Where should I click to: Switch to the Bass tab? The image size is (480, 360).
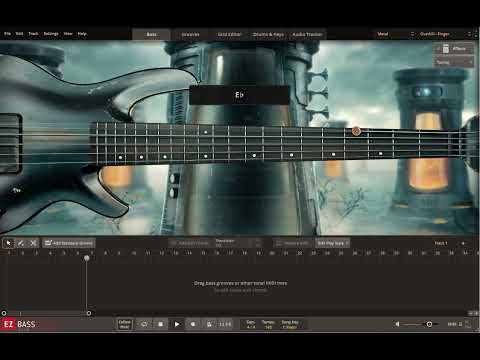click(x=152, y=34)
